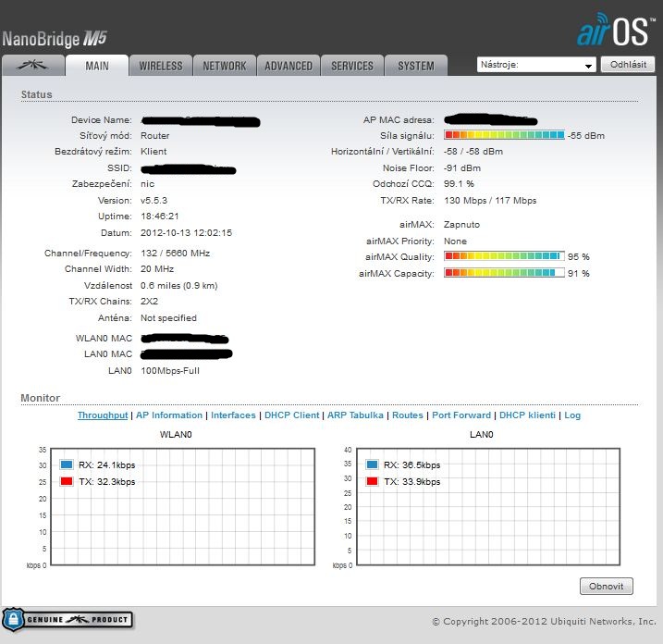This screenshot has width=663, height=644.
Task: Switch to the WIRELESS tab
Action: pos(161,66)
